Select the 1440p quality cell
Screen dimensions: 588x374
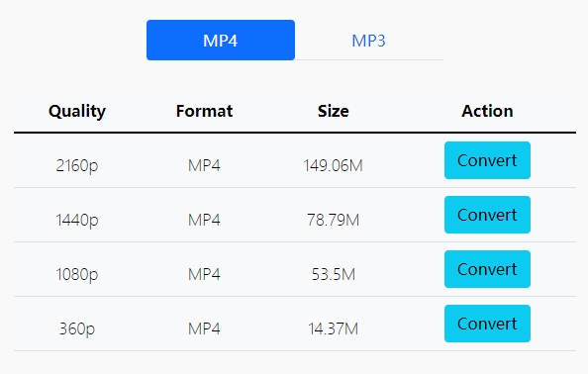(x=77, y=220)
